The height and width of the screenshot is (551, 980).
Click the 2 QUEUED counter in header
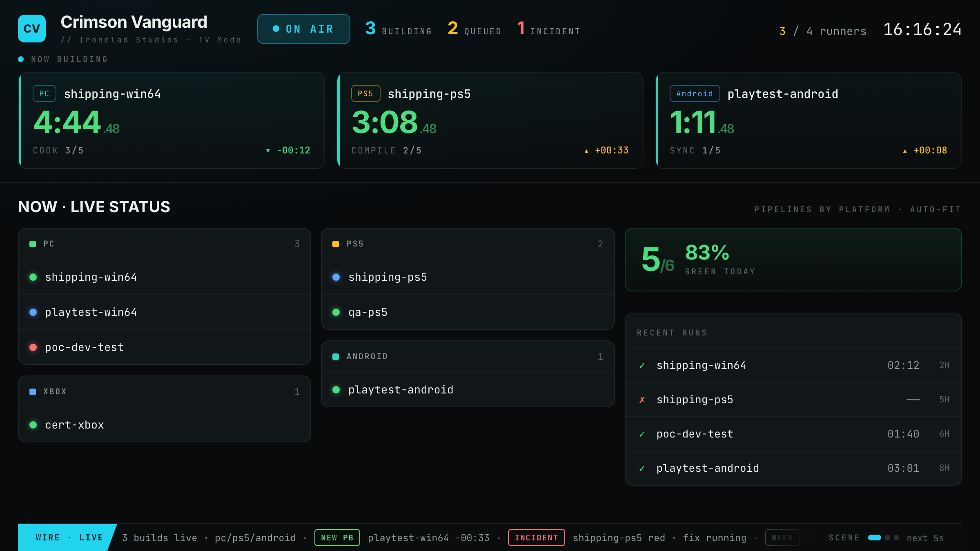(x=474, y=29)
